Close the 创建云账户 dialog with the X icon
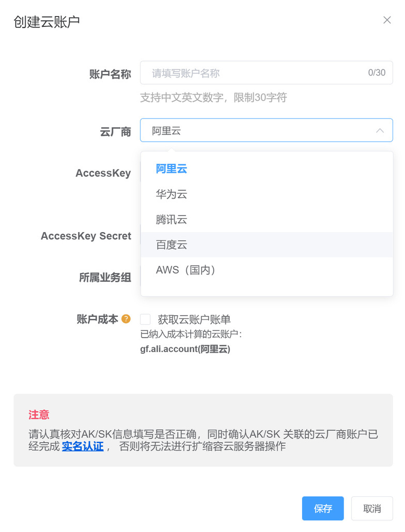The width and height of the screenshot is (405, 532). (387, 20)
